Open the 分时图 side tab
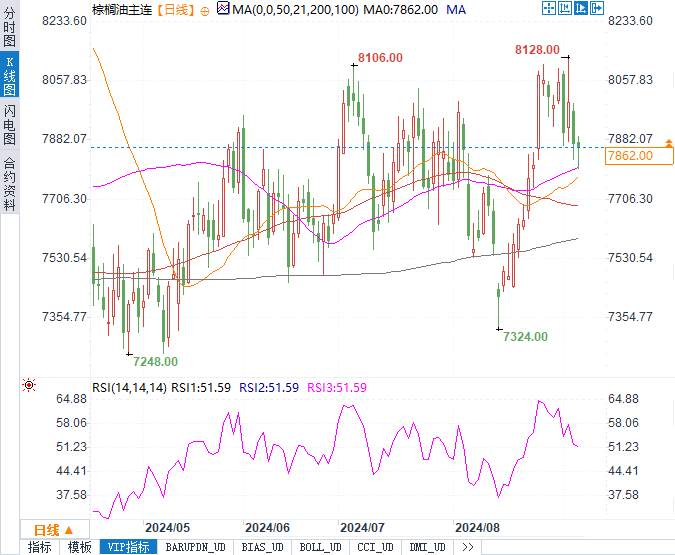Screen dimensions: 675x555 [x=9, y=26]
